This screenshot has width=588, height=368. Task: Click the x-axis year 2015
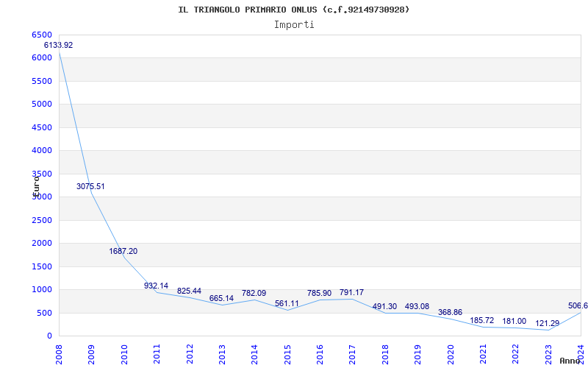click(x=287, y=354)
